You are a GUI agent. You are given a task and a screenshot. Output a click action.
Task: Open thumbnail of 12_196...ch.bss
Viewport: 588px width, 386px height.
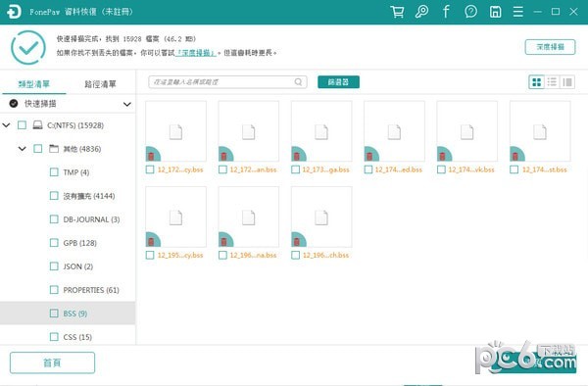[x=321, y=217]
